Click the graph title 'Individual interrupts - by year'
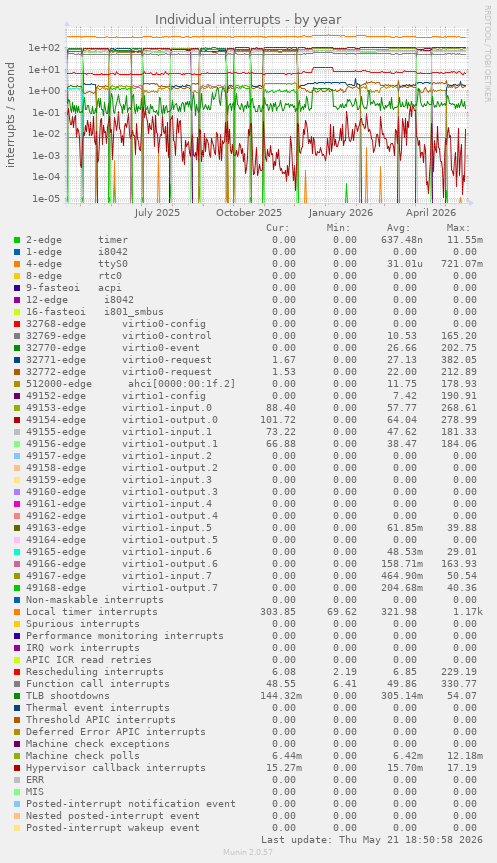497x863 pixels. point(248,20)
